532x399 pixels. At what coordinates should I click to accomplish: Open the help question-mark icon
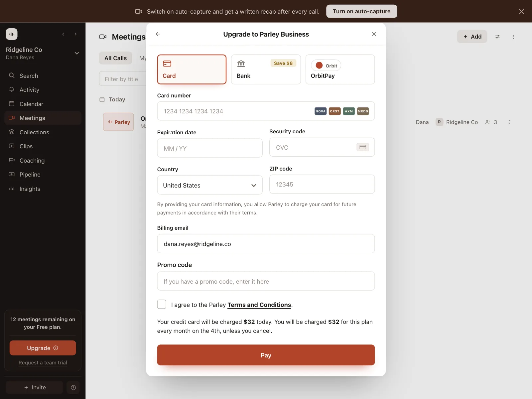pyautogui.click(x=73, y=387)
